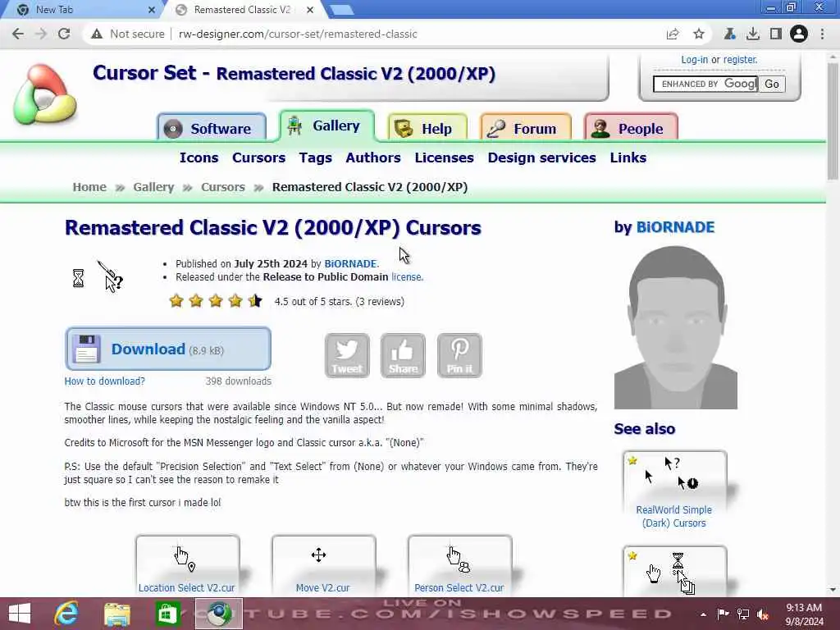Click the BiORNADE sidebar heading link
This screenshot has width=840, height=630.
pyautogui.click(x=675, y=227)
